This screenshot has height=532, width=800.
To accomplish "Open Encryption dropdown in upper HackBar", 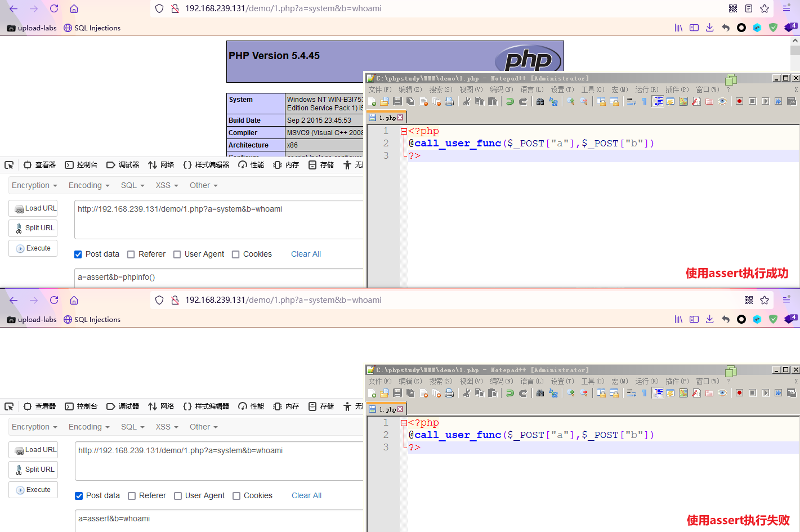I will (34, 185).
